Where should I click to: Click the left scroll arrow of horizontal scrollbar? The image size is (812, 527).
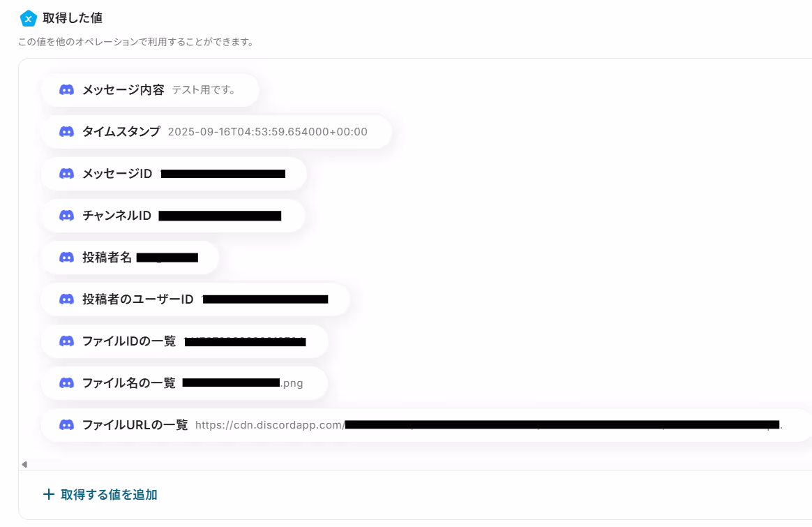(24, 464)
